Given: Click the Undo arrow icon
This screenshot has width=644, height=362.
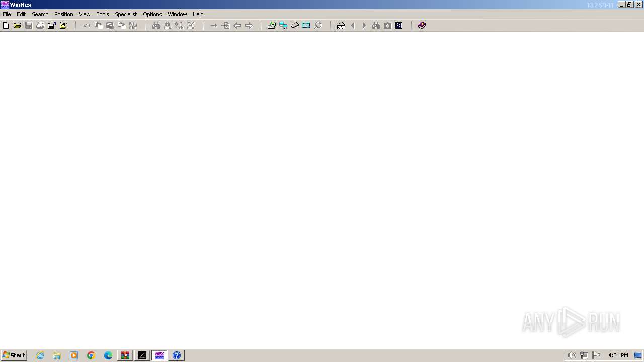Looking at the screenshot, I should click(x=87, y=25).
